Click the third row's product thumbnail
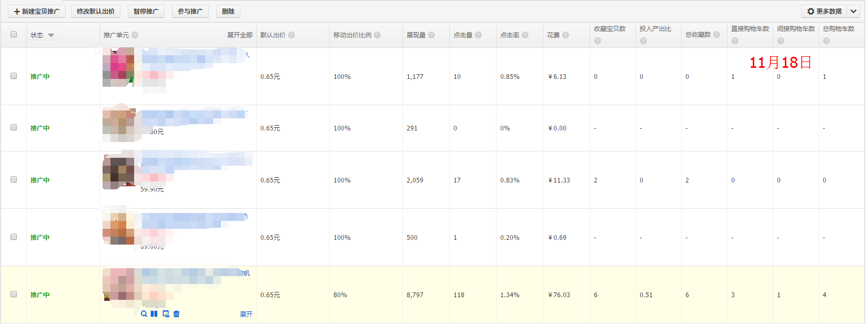 click(x=118, y=172)
